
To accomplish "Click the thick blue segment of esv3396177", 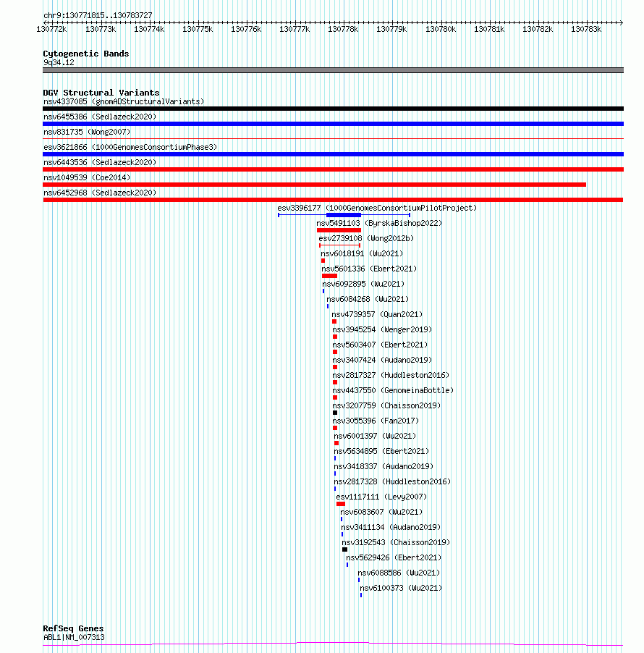I will [344, 215].
